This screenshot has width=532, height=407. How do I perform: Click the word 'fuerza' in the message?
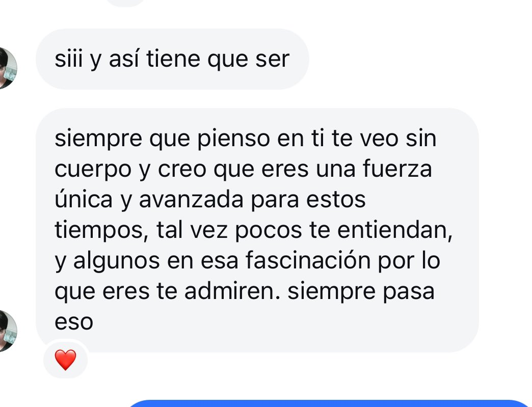click(x=397, y=169)
